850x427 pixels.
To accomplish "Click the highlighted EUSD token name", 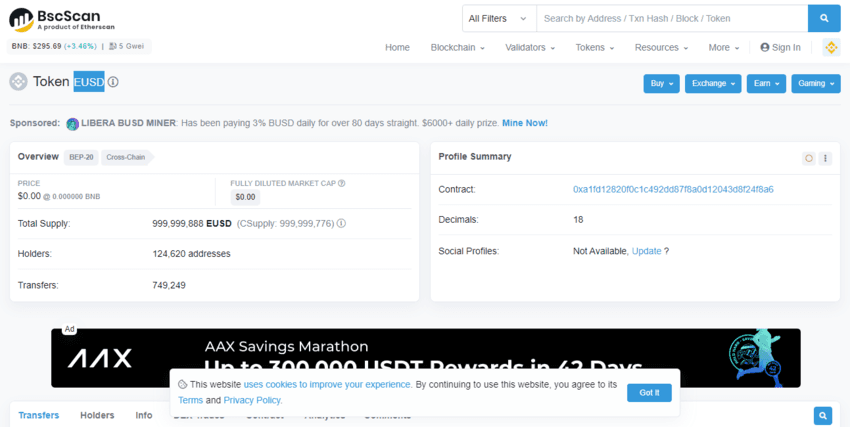I will pyautogui.click(x=89, y=82).
